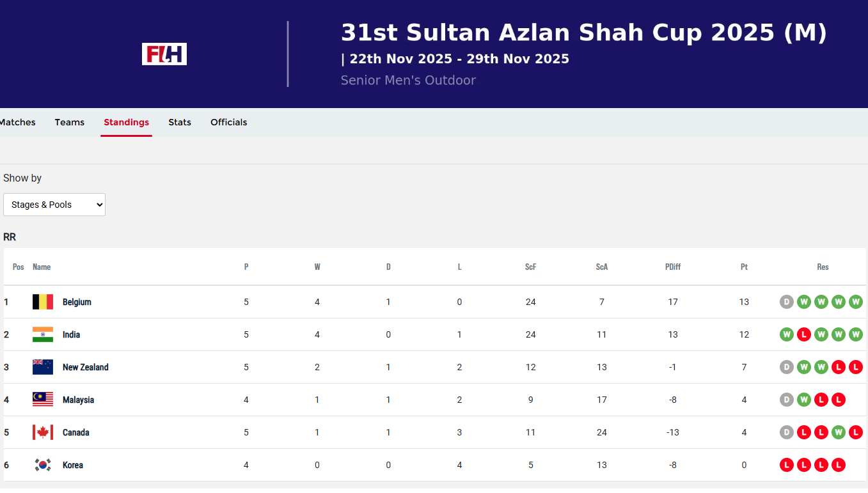This screenshot has width=868, height=493.
Task: Click India's red loss result badge
Action: (804, 334)
